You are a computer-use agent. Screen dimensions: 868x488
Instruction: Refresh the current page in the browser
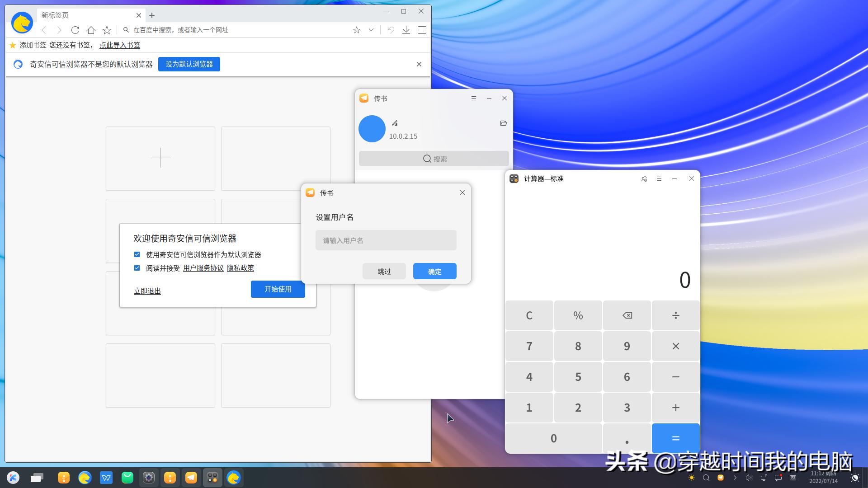[75, 30]
